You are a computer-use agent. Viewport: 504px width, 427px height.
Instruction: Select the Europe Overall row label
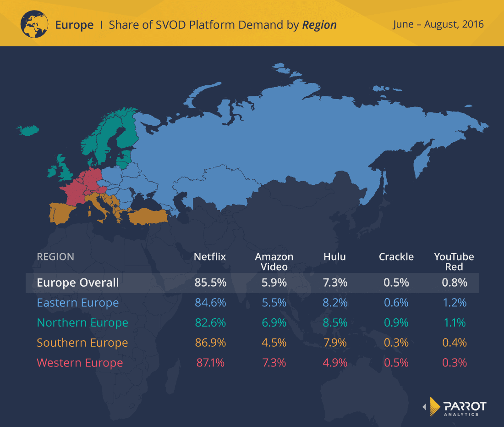tap(78, 283)
